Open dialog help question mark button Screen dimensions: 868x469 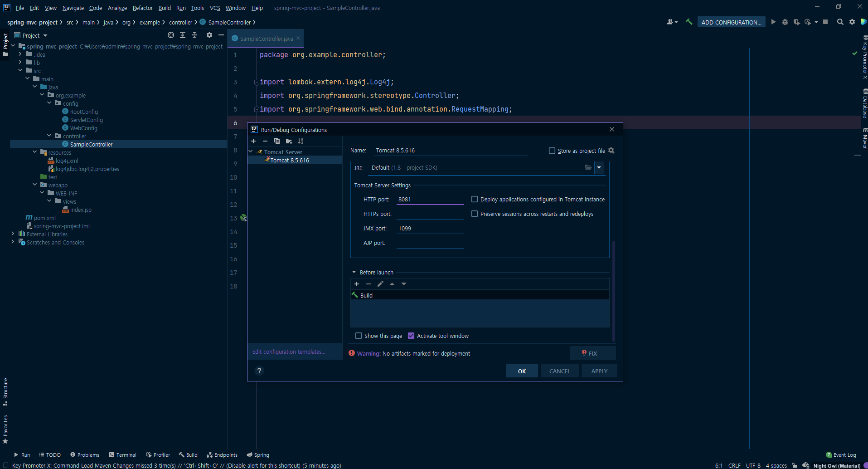click(x=259, y=371)
